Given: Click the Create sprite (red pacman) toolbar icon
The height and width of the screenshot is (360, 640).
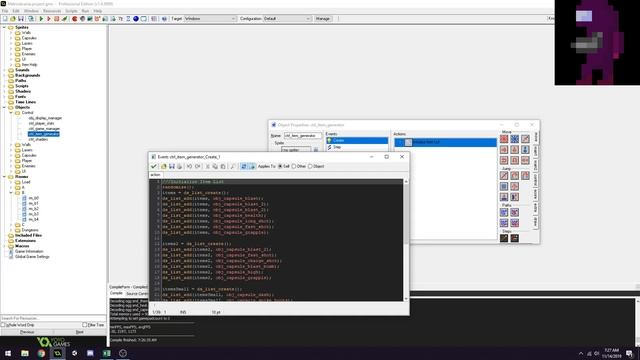Looking at the screenshot, I should (x=75, y=19).
